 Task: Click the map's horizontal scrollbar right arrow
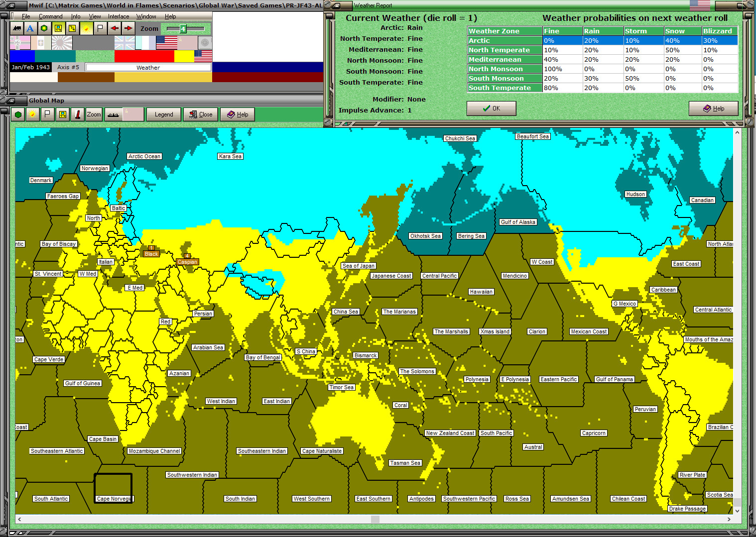pyautogui.click(x=729, y=519)
